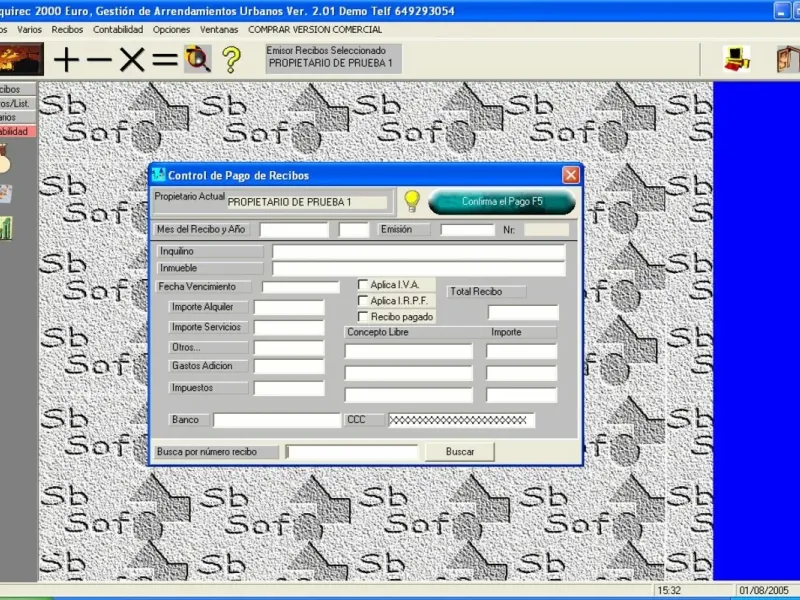This screenshot has width=800, height=600.
Task: Click the Fecha Vencimiento field
Action: click(301, 287)
